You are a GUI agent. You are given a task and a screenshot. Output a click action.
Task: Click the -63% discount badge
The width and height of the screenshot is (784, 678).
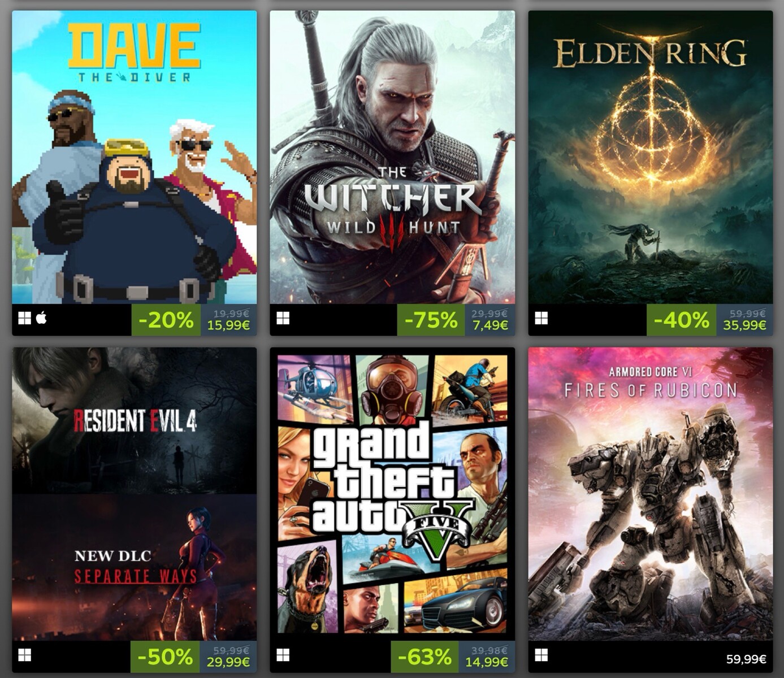pyautogui.click(x=425, y=657)
